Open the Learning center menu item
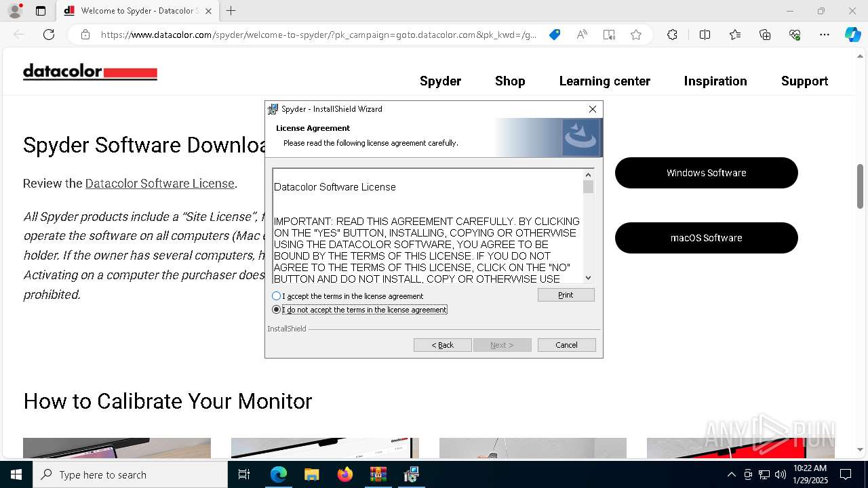The height and width of the screenshot is (488, 868). point(604,81)
